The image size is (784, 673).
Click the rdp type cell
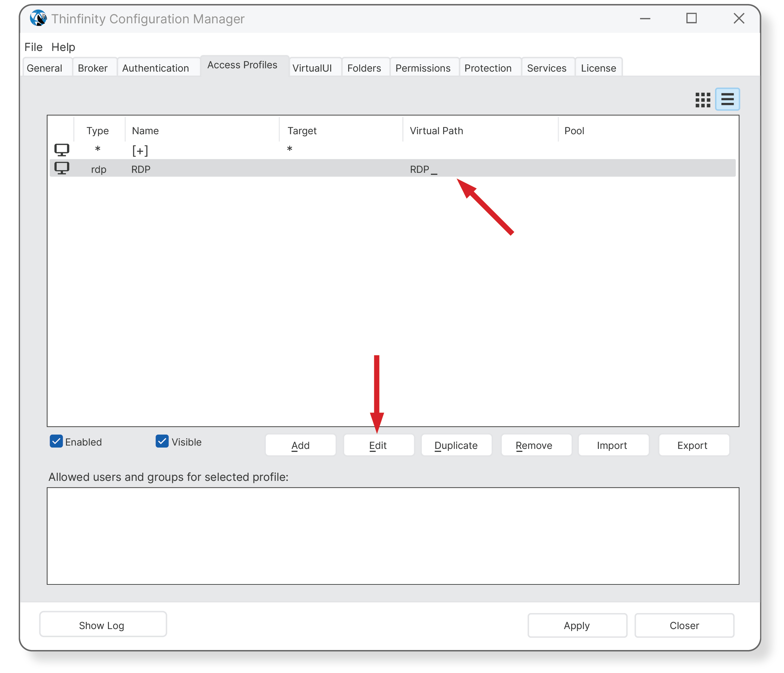98,169
